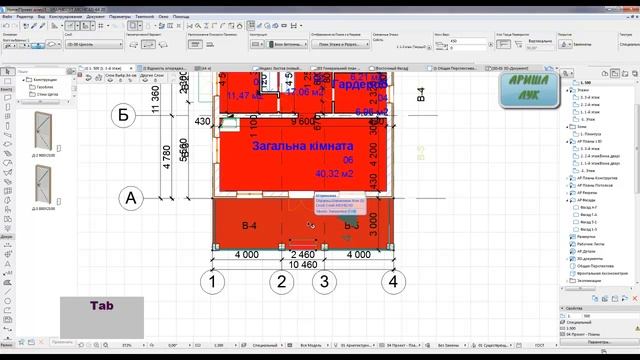Toggle the Trace Reference button in the toolbar
The height and width of the screenshot is (360, 640).
coord(132,26)
